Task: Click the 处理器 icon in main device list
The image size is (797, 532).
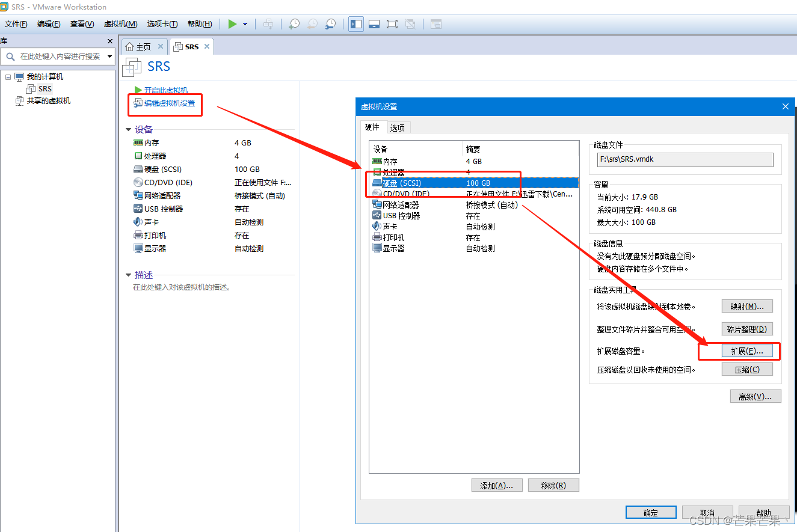Action: pyautogui.click(x=138, y=156)
